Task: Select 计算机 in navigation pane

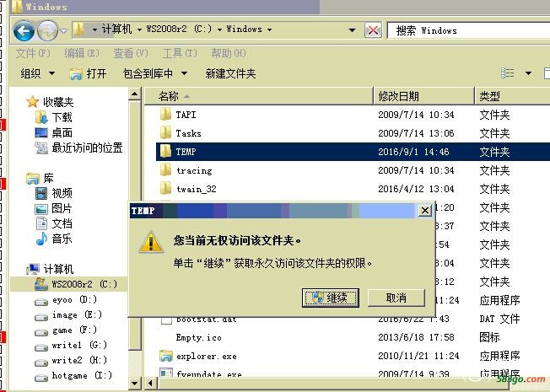Action: (x=50, y=269)
